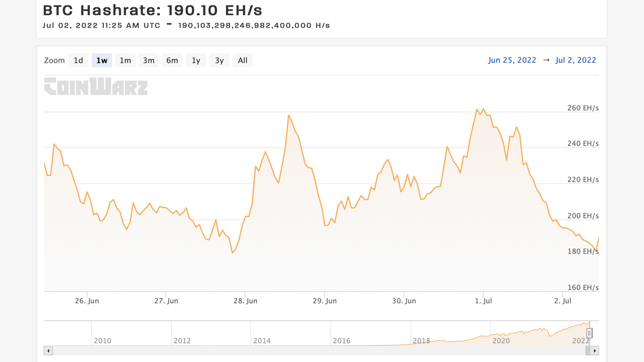Click the navigator scrollbar left arrow

tap(48, 351)
